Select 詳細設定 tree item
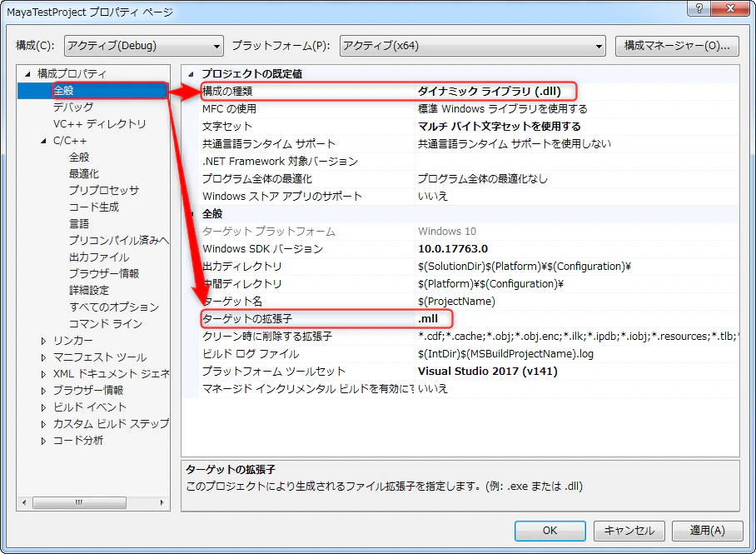 [x=89, y=291]
